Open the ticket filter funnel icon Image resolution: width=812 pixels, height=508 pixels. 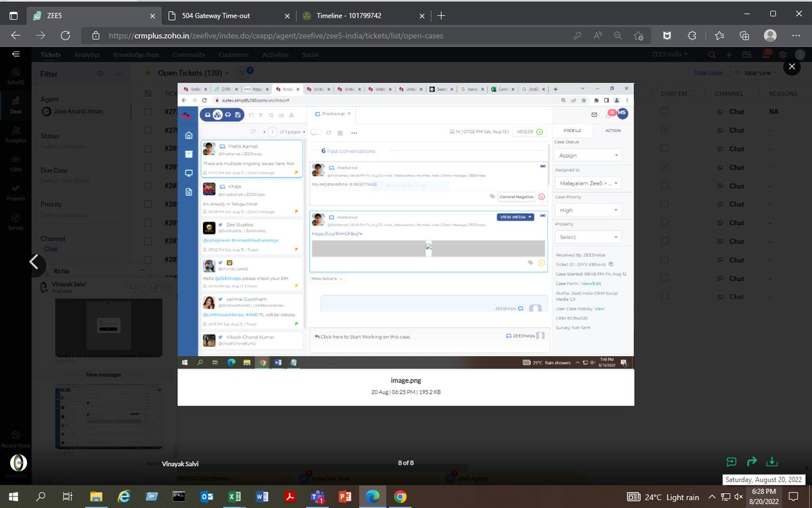click(243, 73)
